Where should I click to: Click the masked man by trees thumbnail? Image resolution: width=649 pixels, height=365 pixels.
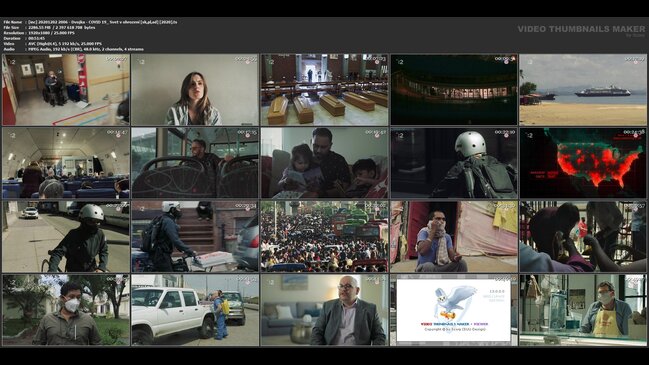click(x=65, y=310)
